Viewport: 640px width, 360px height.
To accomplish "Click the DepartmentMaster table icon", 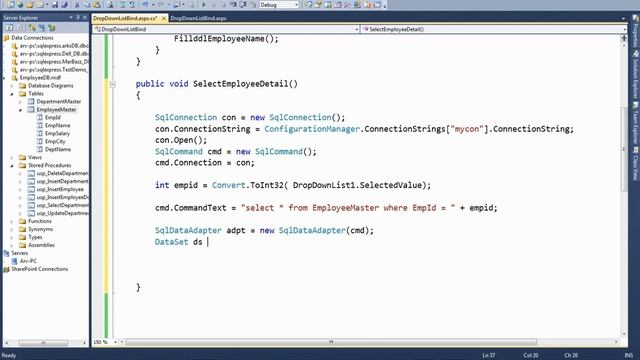I will tap(31, 101).
